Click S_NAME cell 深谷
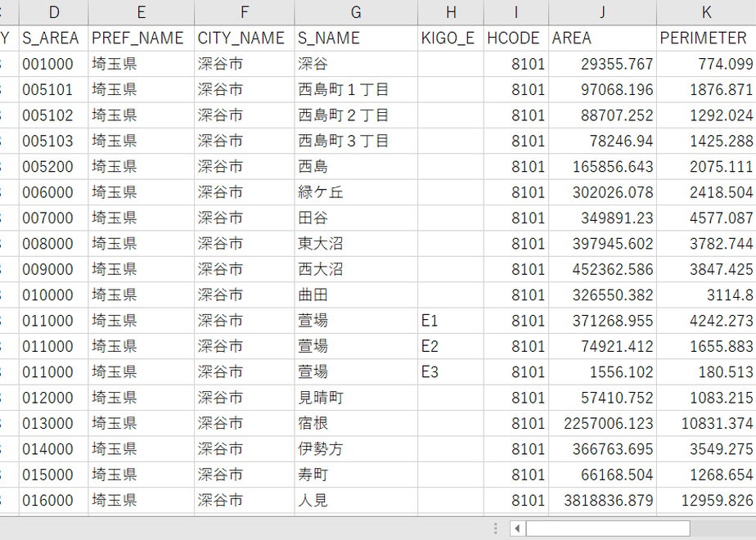Viewport: 756px width, 540px height. [x=356, y=64]
